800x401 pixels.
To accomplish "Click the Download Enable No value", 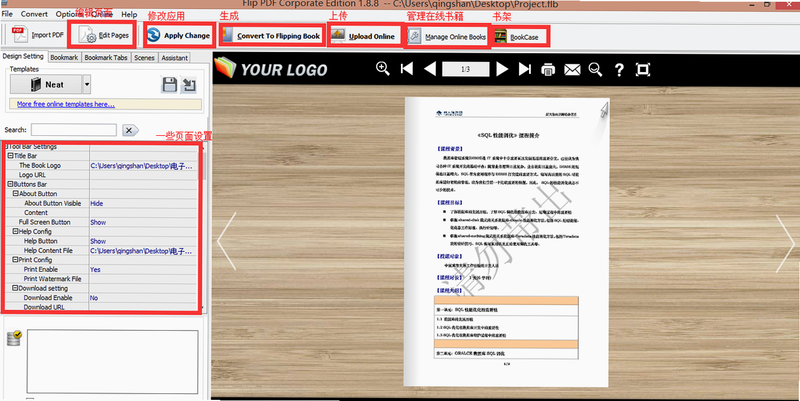I will (94, 298).
